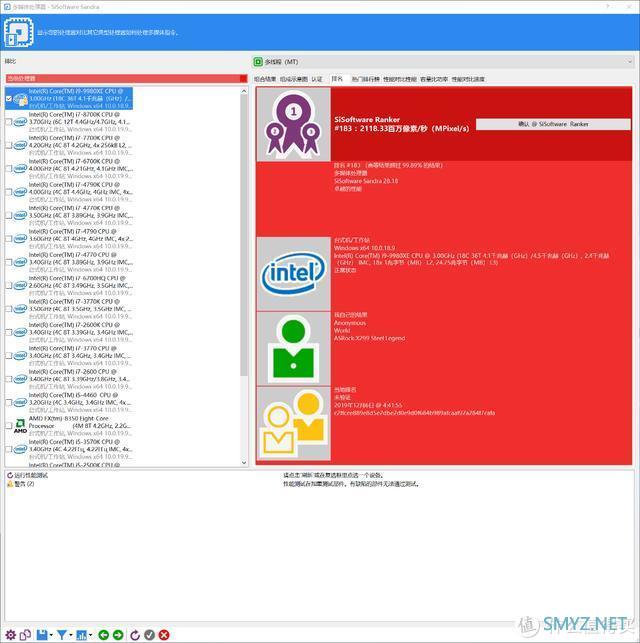The width and height of the screenshot is (640, 643).
Task: Check the Core i7-8700K processor checkbox
Action: point(9,122)
